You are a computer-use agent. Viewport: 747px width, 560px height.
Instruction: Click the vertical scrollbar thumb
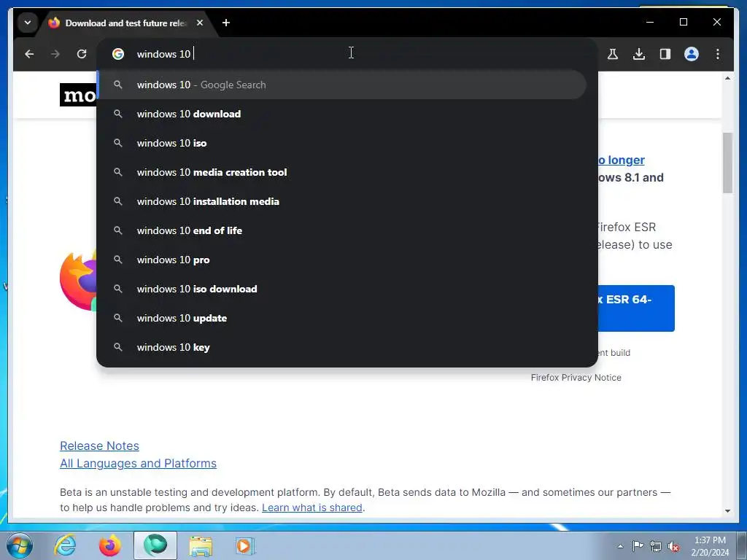click(727, 163)
